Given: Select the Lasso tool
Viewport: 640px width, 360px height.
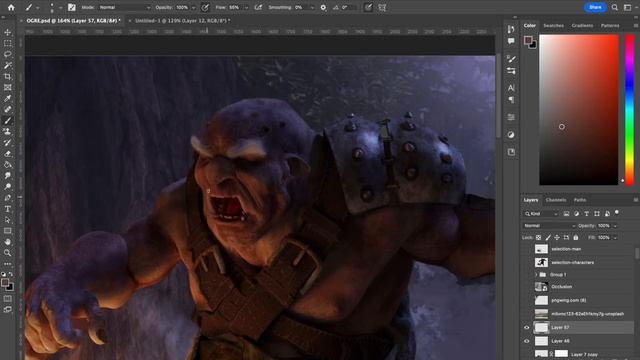Looking at the screenshot, I should point(7,54).
